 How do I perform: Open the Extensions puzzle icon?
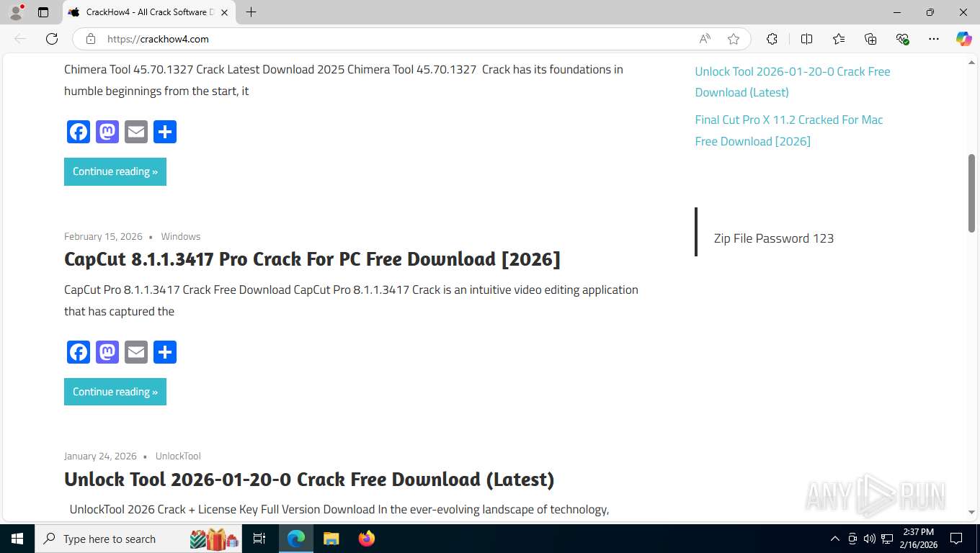pos(772,39)
